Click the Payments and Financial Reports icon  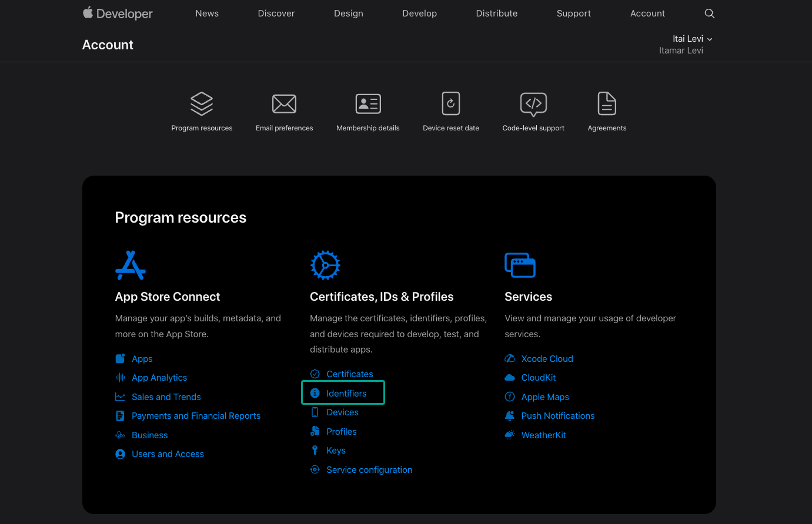point(121,416)
